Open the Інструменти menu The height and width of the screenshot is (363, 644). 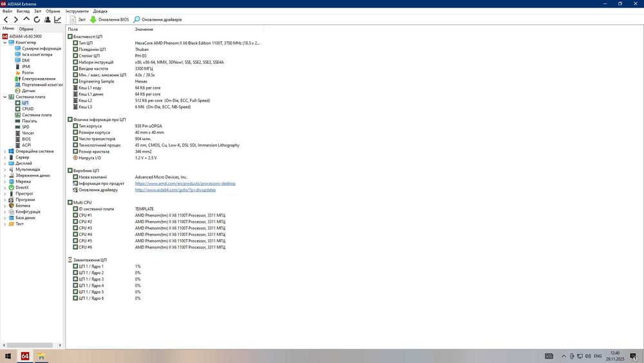pyautogui.click(x=77, y=11)
